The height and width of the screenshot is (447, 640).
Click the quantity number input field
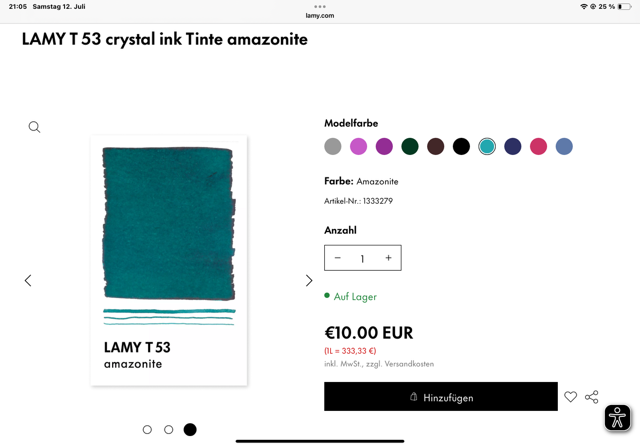[362, 258]
